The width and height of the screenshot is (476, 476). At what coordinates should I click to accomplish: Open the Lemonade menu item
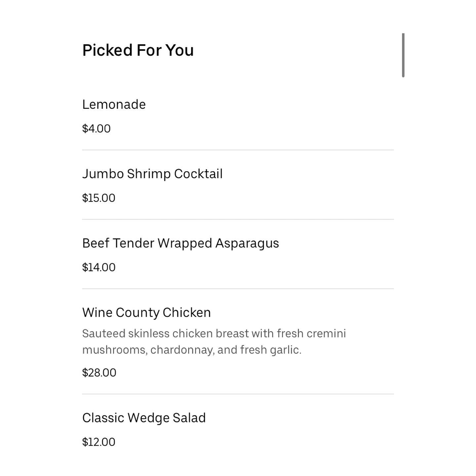pos(114,104)
